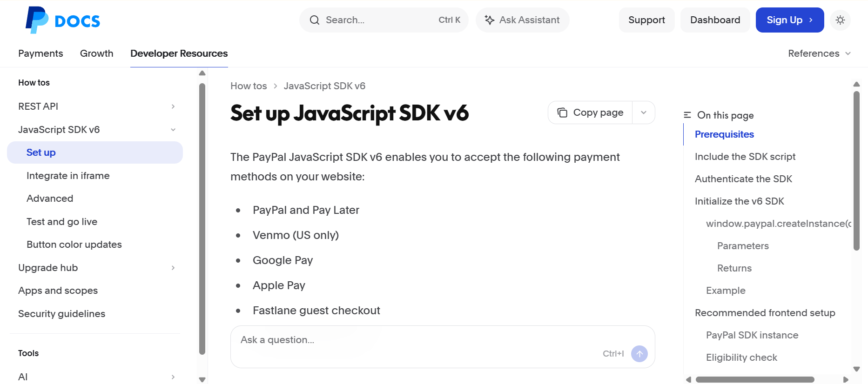Jump to Authenticate the SDK section

743,179
